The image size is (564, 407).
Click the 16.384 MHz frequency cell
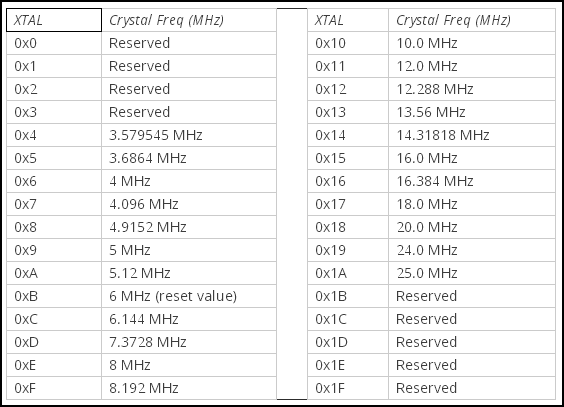(472, 181)
